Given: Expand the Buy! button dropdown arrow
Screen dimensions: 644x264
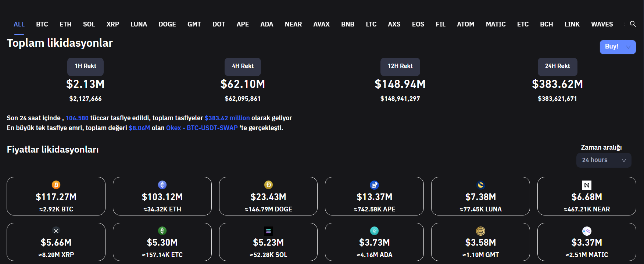Looking at the screenshot, I should tap(629, 47).
